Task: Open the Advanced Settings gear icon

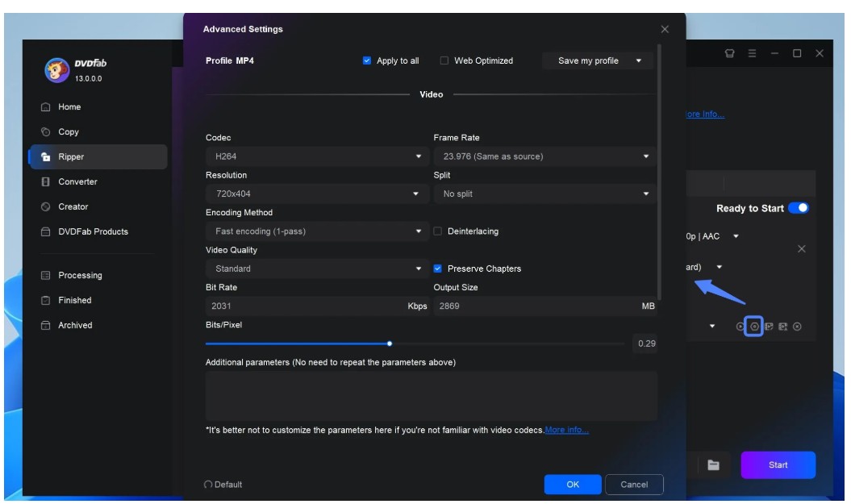Action: 754,326
